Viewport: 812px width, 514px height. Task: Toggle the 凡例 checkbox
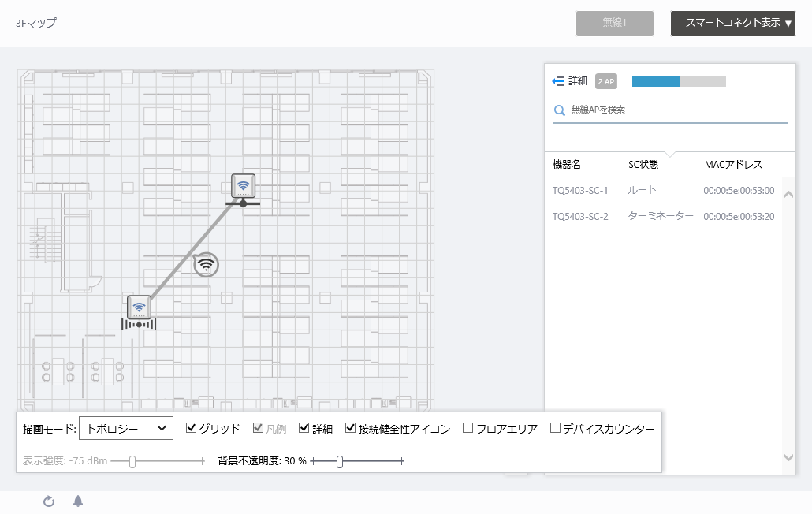(x=258, y=428)
